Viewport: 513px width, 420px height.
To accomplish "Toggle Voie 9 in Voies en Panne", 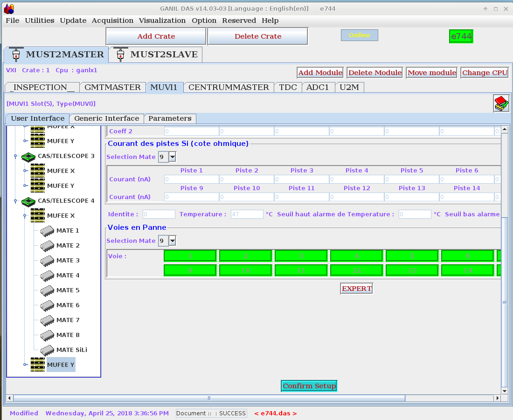I will (190, 270).
